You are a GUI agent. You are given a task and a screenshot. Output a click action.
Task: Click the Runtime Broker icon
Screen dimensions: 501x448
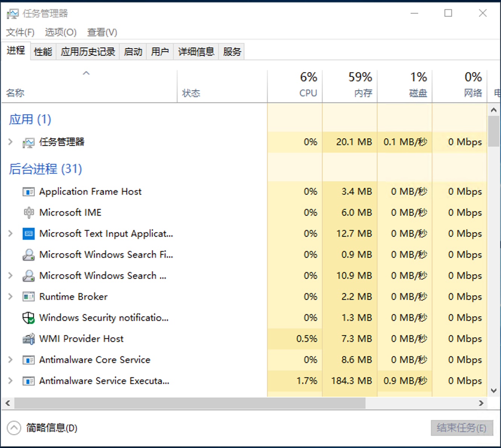[x=29, y=297]
